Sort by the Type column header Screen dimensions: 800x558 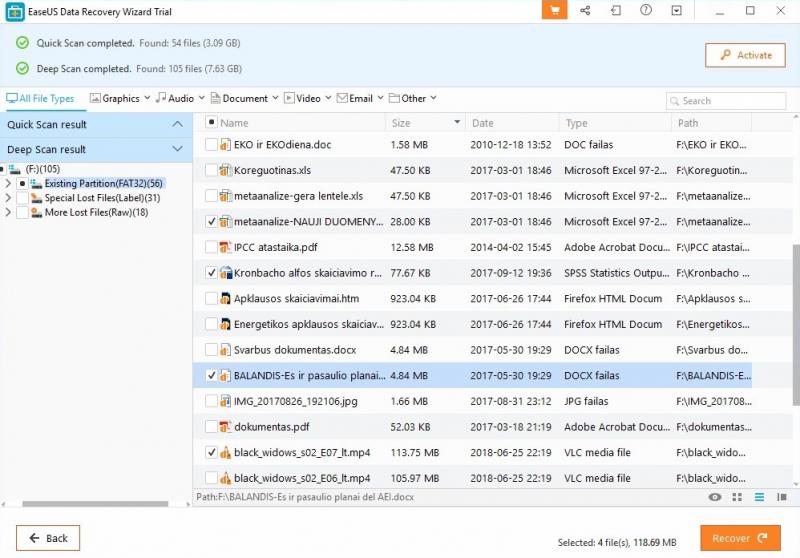tap(615, 123)
